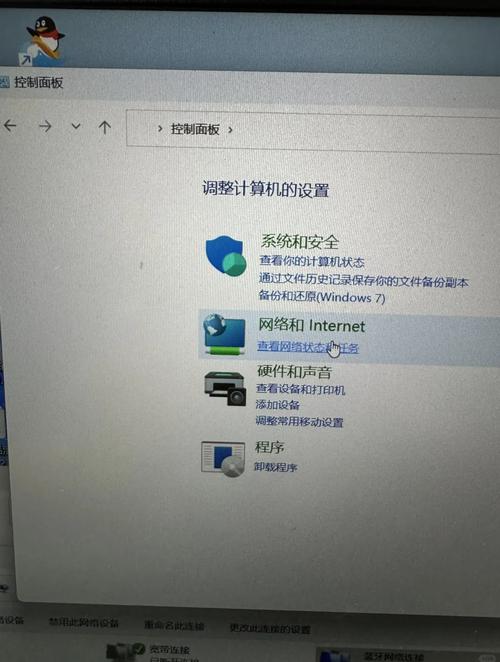This screenshot has height=662, width=500.
Task: Open 查看网络状态和任务 link
Action: pos(308,347)
